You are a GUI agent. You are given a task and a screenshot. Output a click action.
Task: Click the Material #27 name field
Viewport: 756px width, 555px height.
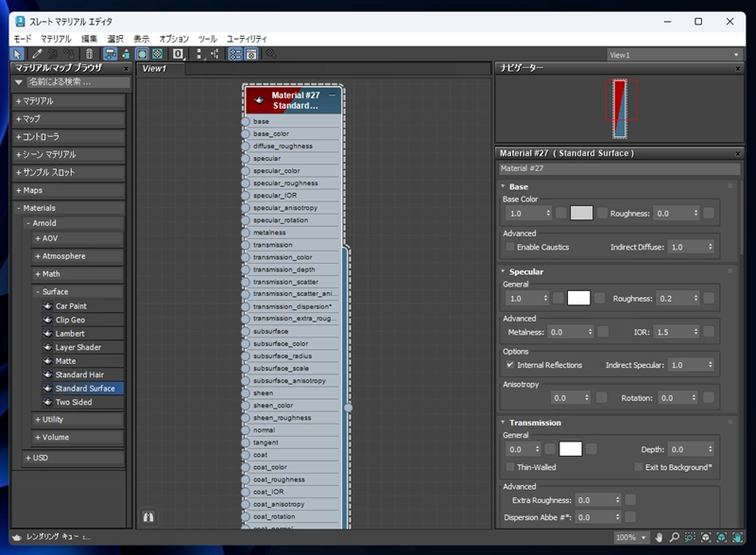click(619, 168)
